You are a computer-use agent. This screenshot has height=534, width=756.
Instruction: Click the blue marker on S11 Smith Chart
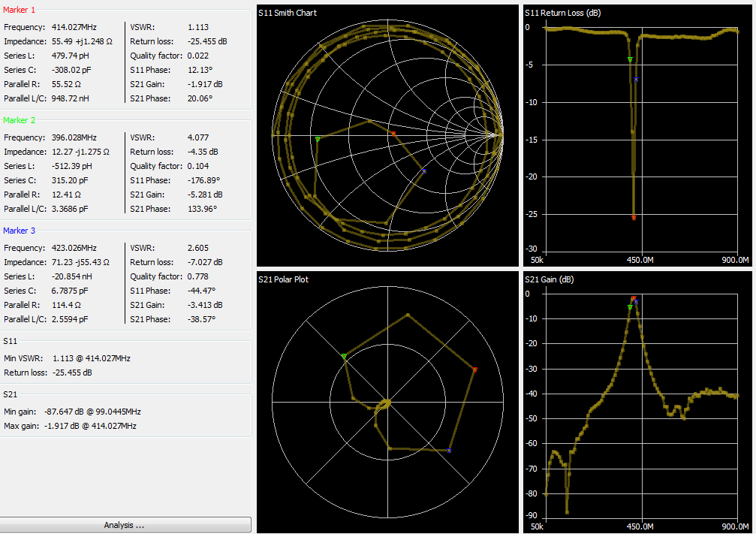[x=424, y=171]
